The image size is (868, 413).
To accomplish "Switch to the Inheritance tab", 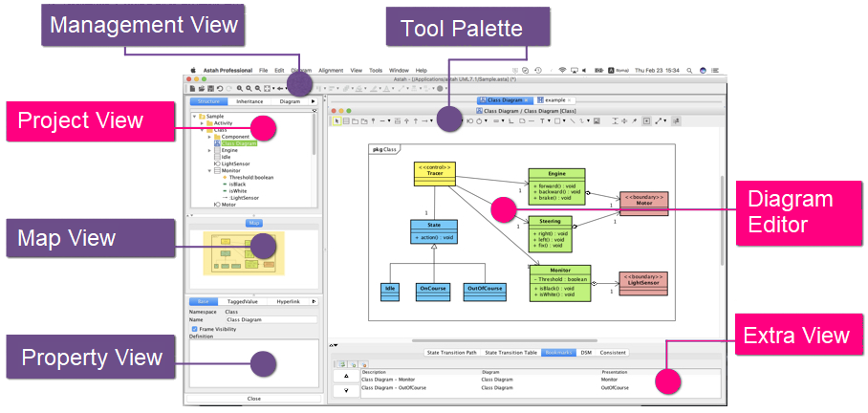I will point(250,100).
